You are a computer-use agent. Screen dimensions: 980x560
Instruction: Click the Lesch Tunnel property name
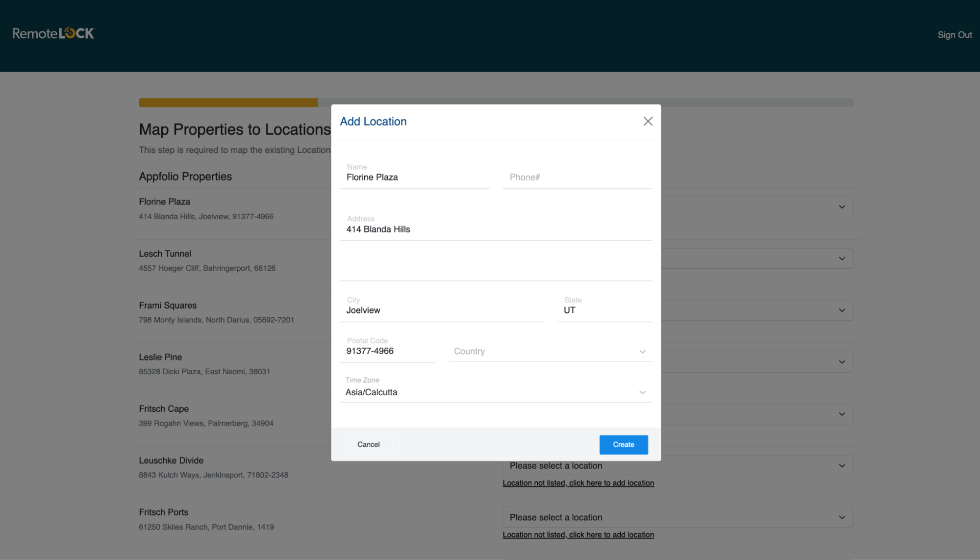coord(165,254)
